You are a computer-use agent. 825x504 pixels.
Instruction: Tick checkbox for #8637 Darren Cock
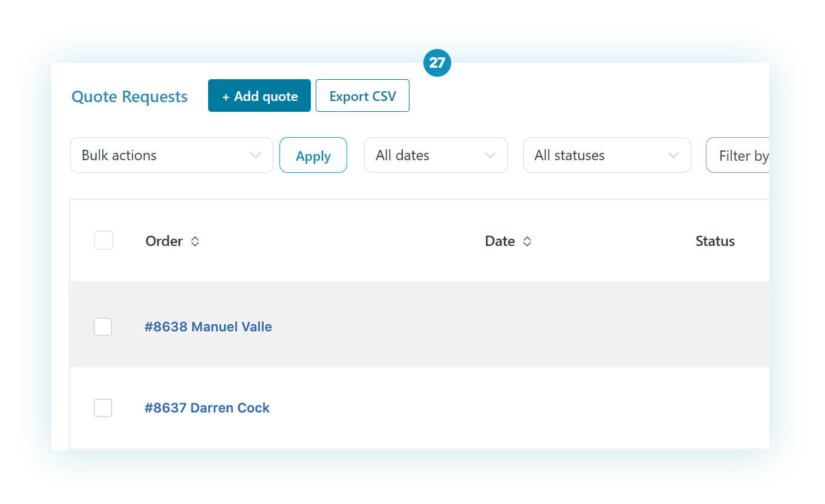[103, 408]
